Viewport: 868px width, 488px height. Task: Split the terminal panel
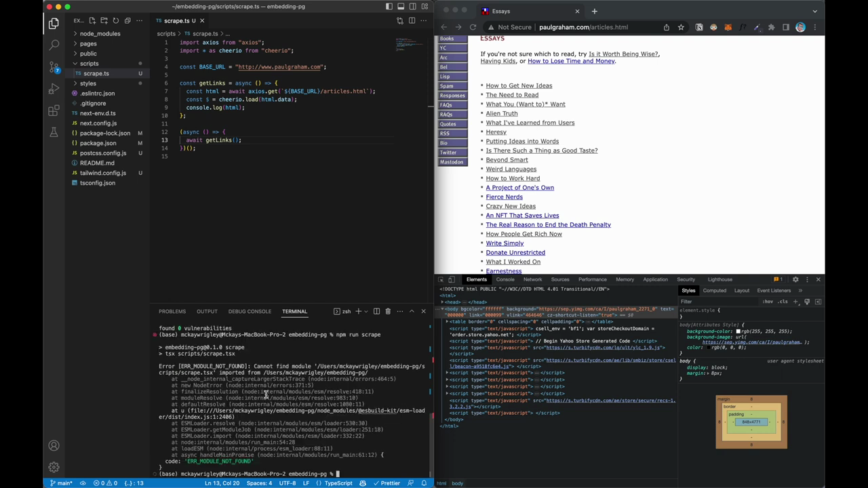(x=376, y=311)
